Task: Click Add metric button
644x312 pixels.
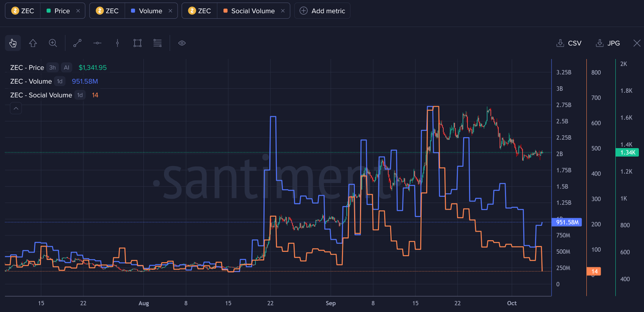Action: [x=322, y=11]
